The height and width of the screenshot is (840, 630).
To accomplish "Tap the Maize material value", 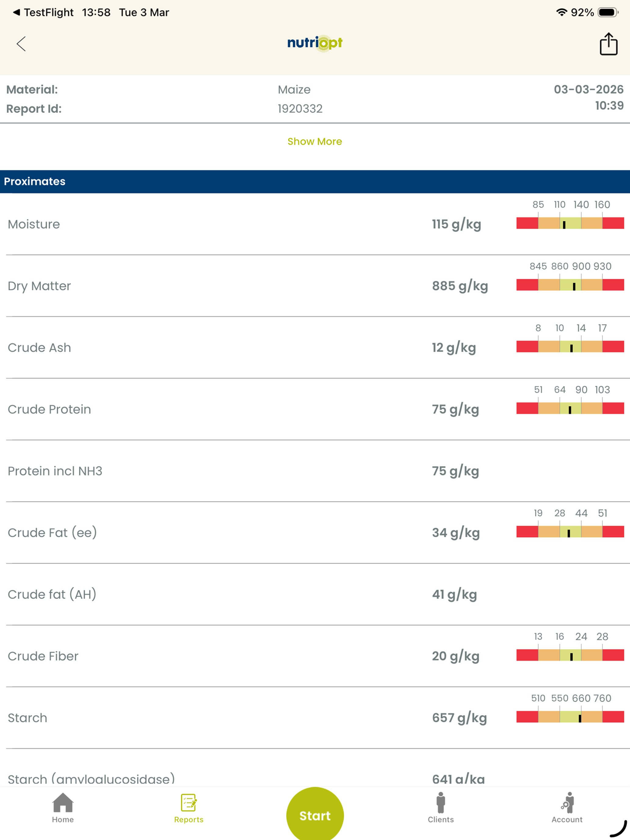I will [x=294, y=90].
